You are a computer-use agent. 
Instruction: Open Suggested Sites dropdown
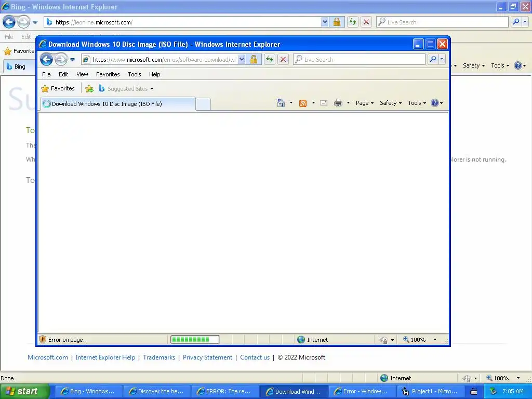(126, 89)
